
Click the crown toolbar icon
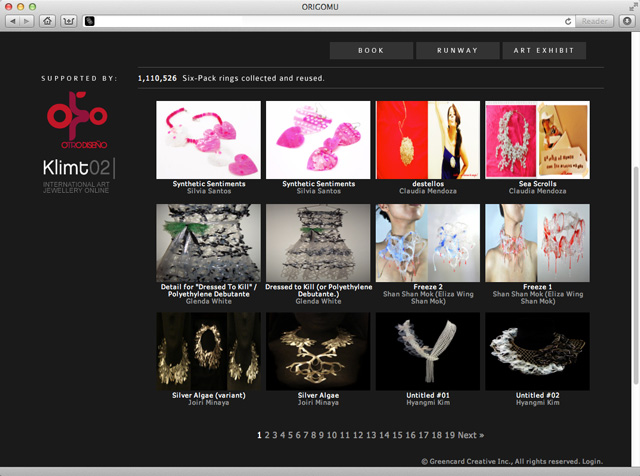click(69, 21)
